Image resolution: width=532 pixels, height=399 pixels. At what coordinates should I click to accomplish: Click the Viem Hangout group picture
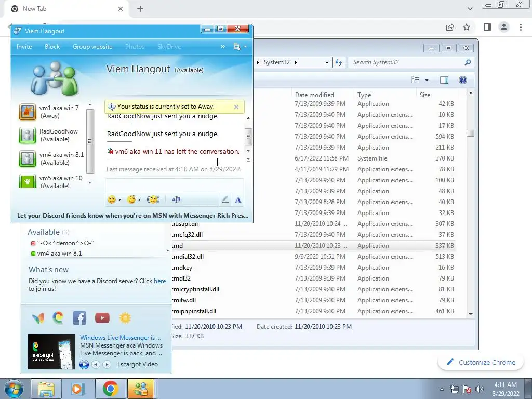[55, 78]
